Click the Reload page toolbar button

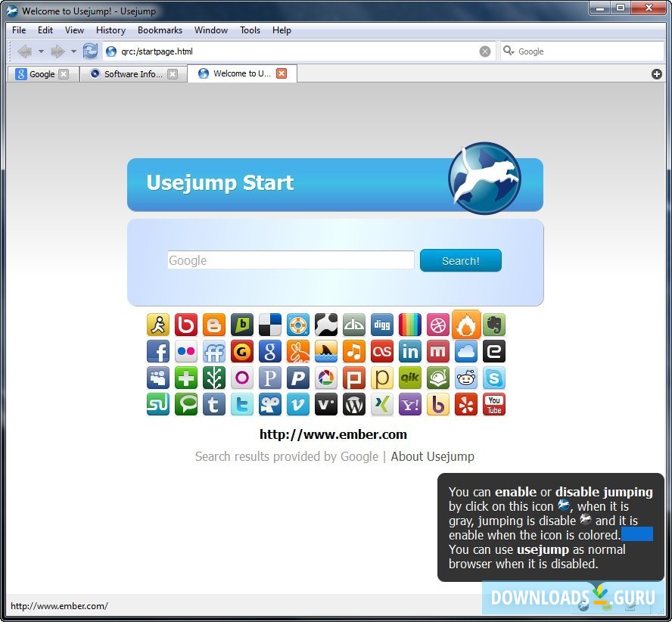click(x=90, y=51)
